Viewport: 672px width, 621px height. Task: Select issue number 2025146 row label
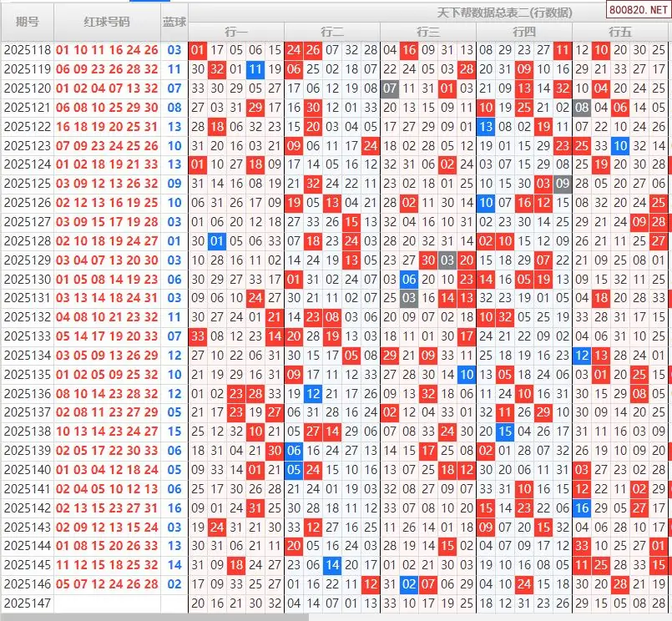point(27,584)
